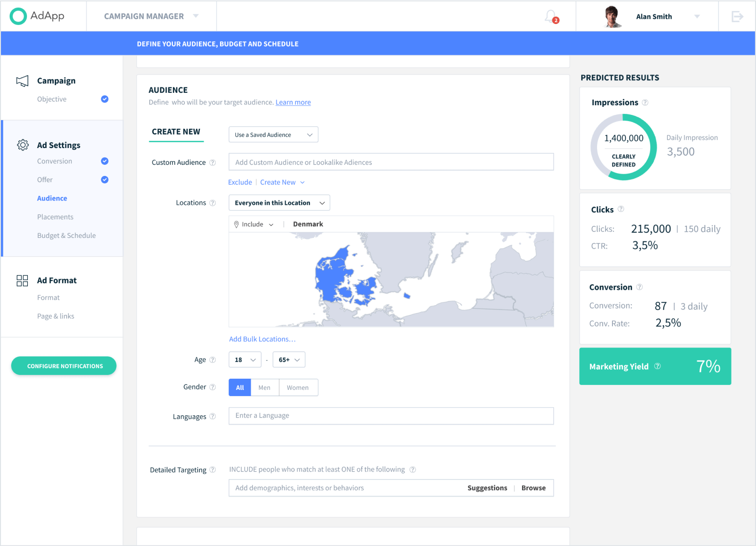756x546 pixels.
Task: Click the Ad Format grid icon
Action: coord(22,281)
